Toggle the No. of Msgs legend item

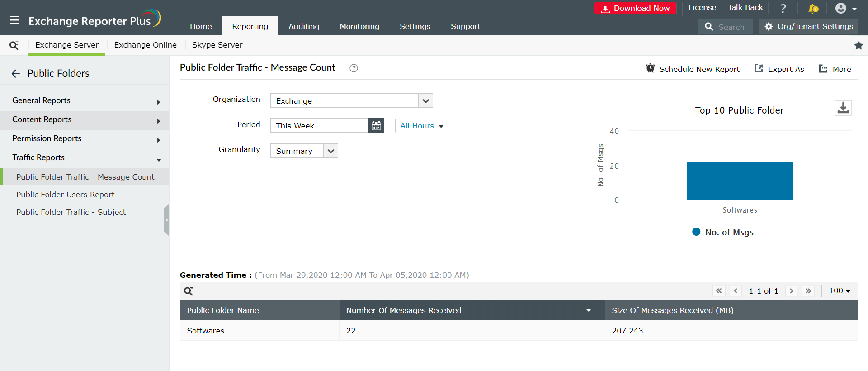(723, 232)
